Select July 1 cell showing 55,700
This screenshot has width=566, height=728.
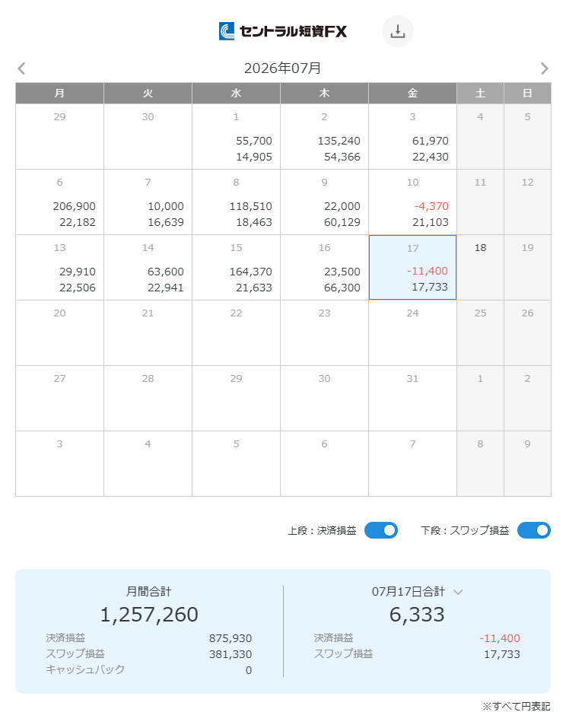click(236, 136)
